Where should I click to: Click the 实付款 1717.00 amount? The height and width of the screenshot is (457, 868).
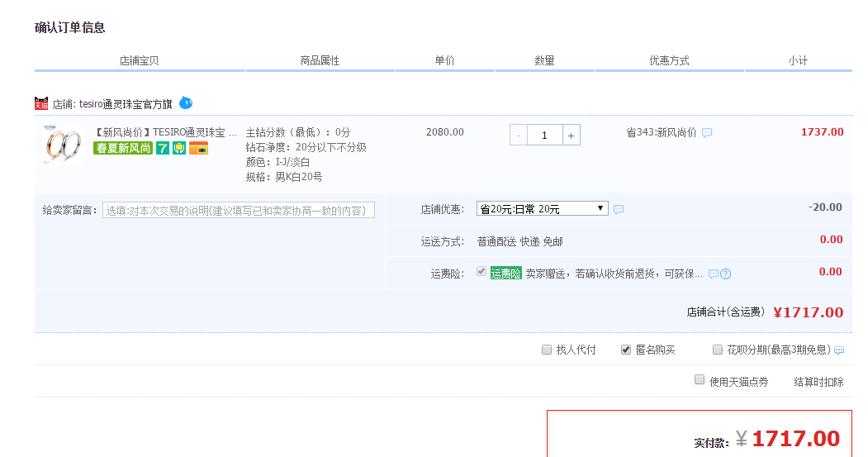coord(796,439)
